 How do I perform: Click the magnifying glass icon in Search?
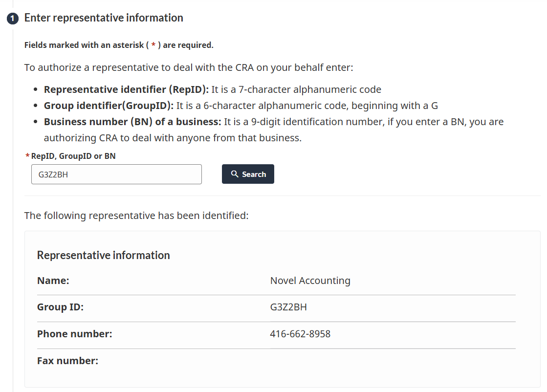tap(235, 174)
